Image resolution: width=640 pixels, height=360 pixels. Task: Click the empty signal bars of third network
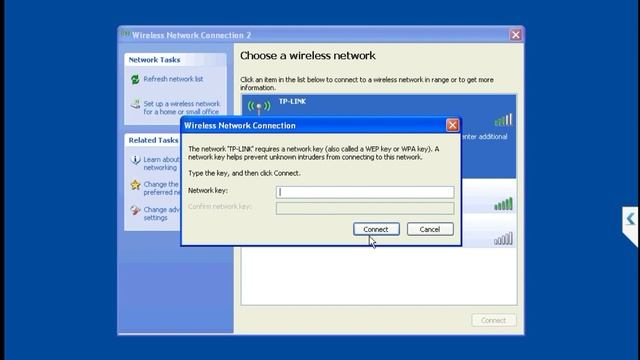(x=503, y=239)
